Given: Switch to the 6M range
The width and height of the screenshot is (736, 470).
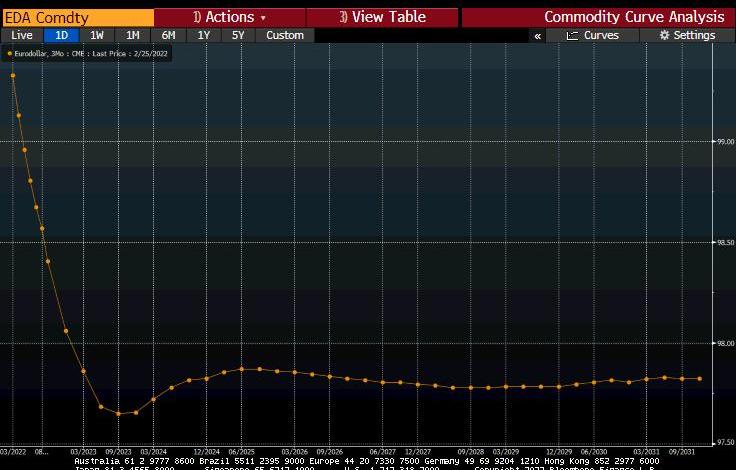Looking at the screenshot, I should [x=168, y=35].
